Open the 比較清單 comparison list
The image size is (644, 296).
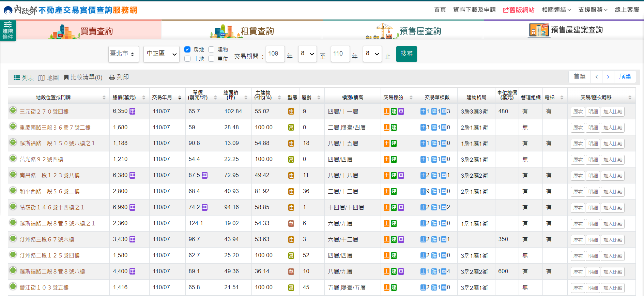click(x=83, y=77)
